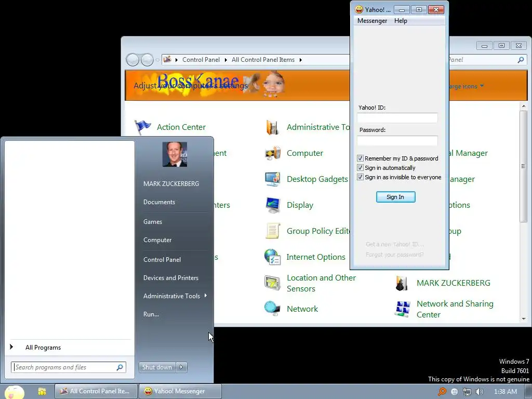The width and height of the screenshot is (532, 399).
Task: Switch to All Control Panel Items taskbar button
Action: pyautogui.click(x=96, y=392)
